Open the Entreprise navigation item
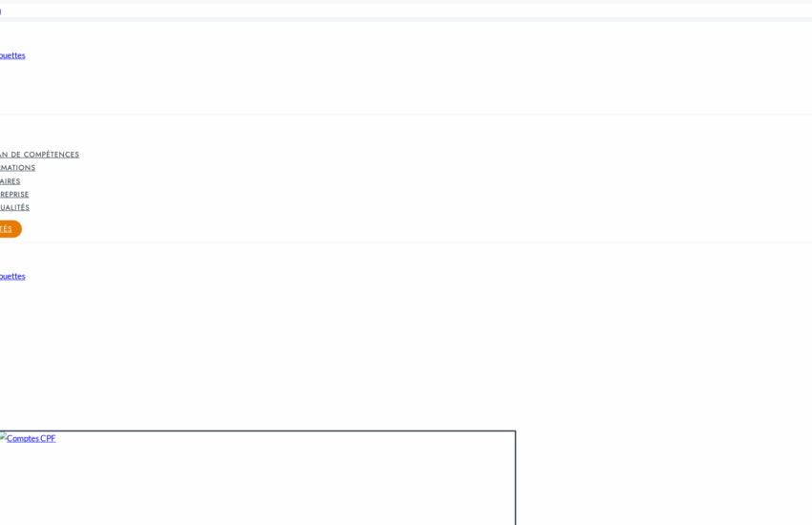Image resolution: width=812 pixels, height=525 pixels. point(14,194)
